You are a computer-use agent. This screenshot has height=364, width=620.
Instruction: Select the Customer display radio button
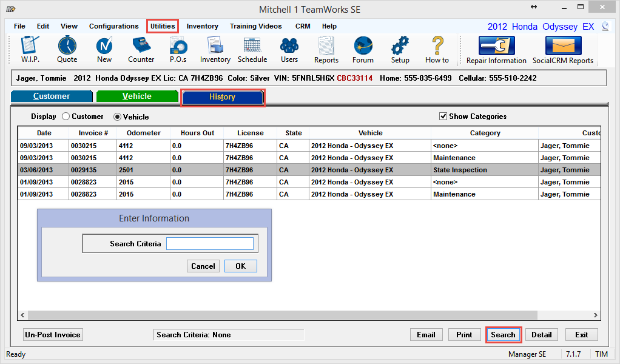[x=66, y=116]
